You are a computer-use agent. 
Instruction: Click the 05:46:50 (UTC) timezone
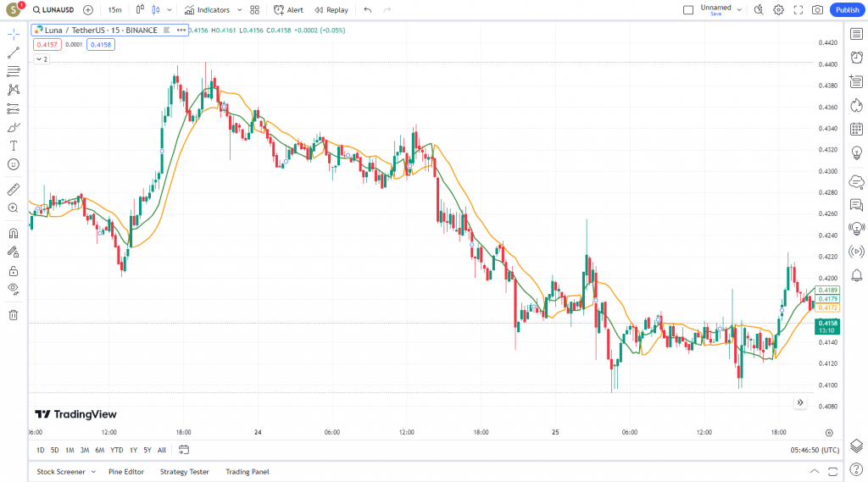coord(815,450)
